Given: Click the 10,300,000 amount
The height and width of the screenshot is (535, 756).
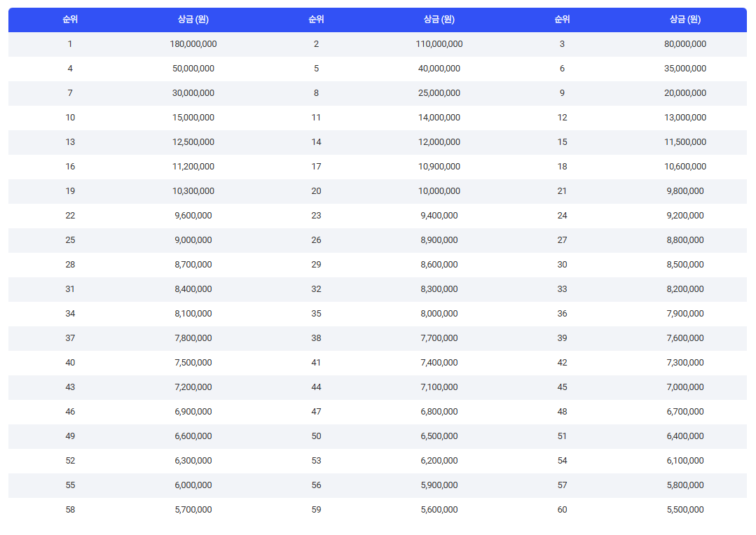Looking at the screenshot, I should [193, 191].
